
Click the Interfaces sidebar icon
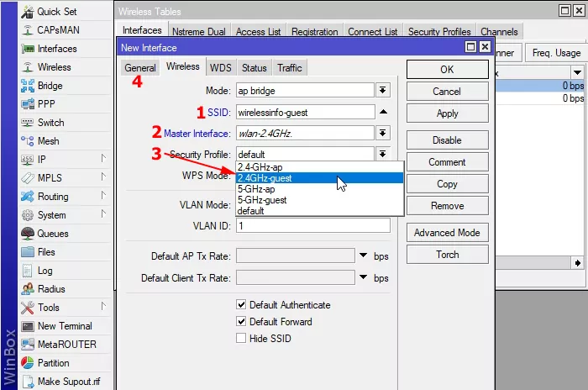(28, 49)
